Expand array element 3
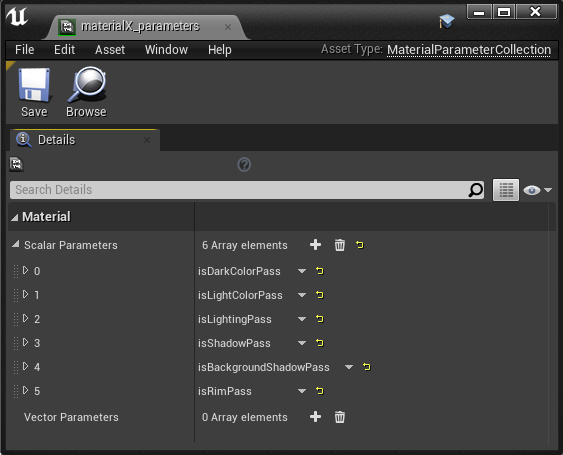The width and height of the screenshot is (563, 455). tap(25, 342)
